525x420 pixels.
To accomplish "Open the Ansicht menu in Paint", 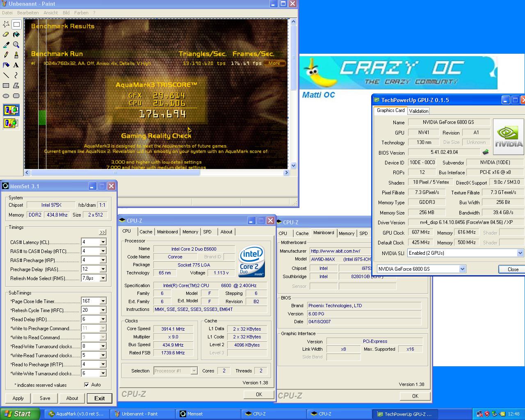I will pyautogui.click(x=51, y=13).
